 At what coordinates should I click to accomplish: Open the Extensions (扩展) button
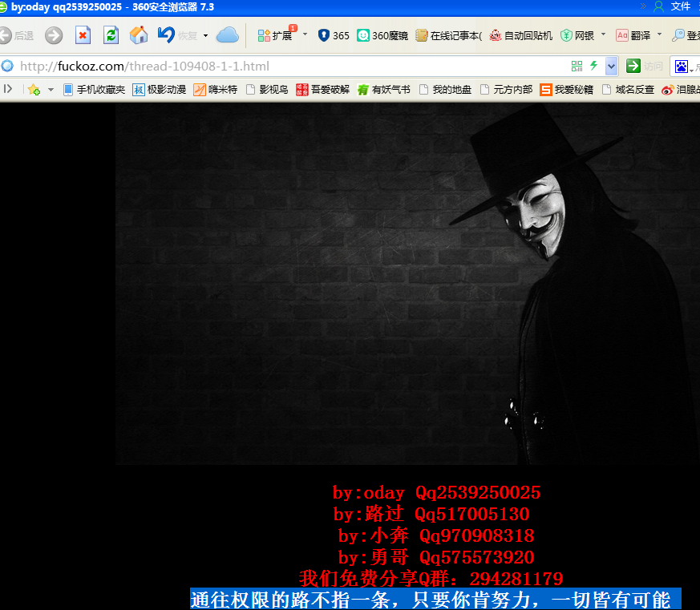(x=276, y=35)
